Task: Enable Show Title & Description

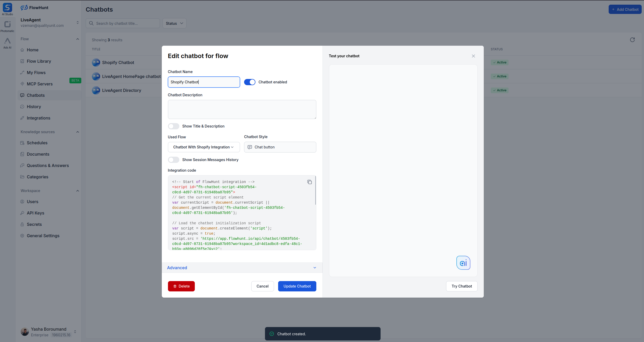Action: tap(173, 126)
